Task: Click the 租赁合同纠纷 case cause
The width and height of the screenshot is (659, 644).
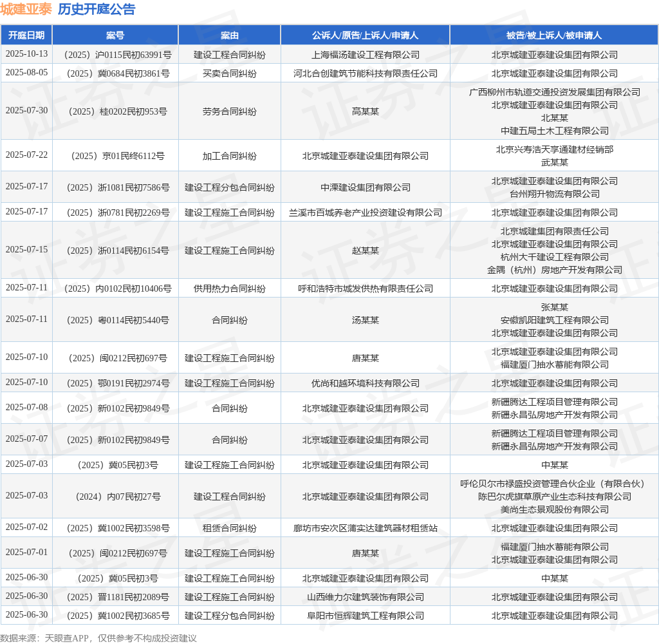Action: [x=230, y=528]
